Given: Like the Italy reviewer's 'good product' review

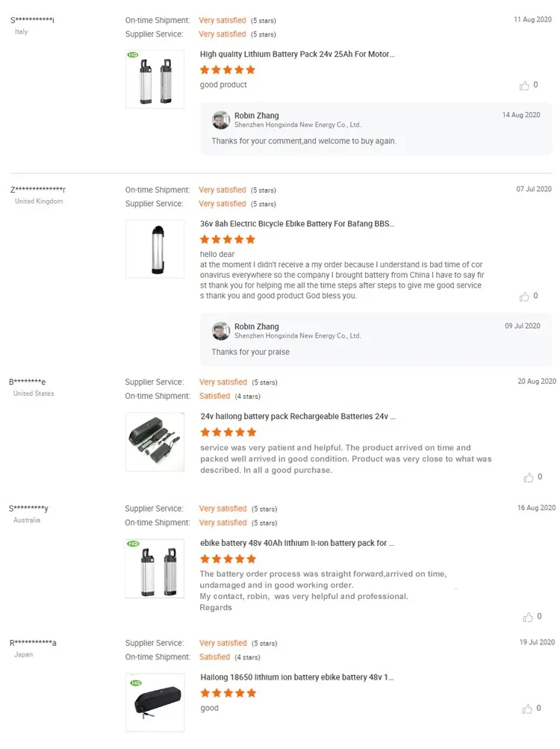Looking at the screenshot, I should 524,86.
